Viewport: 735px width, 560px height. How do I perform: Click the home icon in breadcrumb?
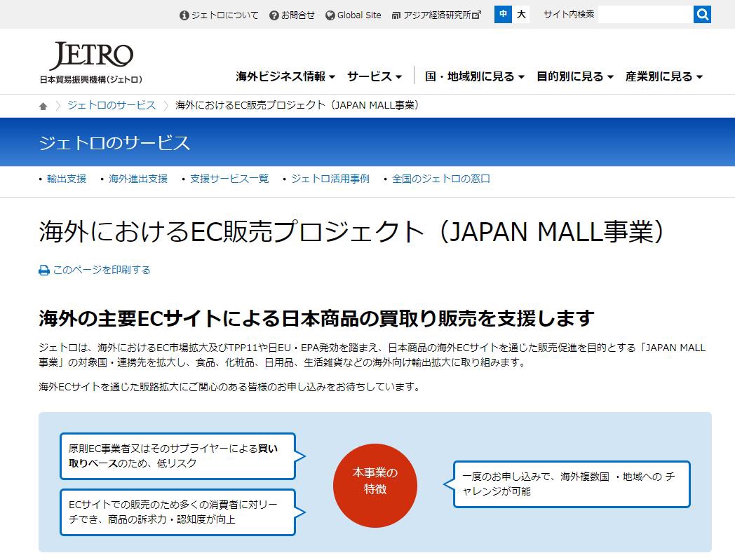click(43, 107)
